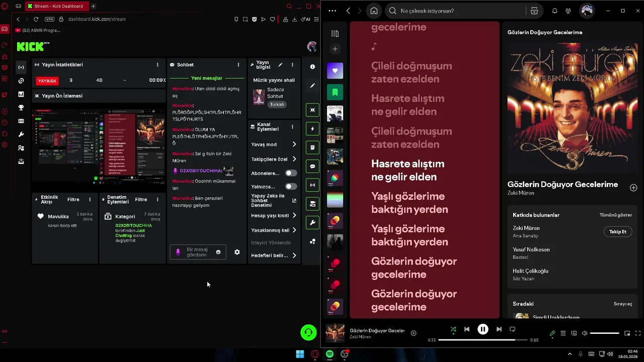Viewport: 644px width, 362px height.
Task: Click Tümünü göster in credits section
Action: (615, 215)
